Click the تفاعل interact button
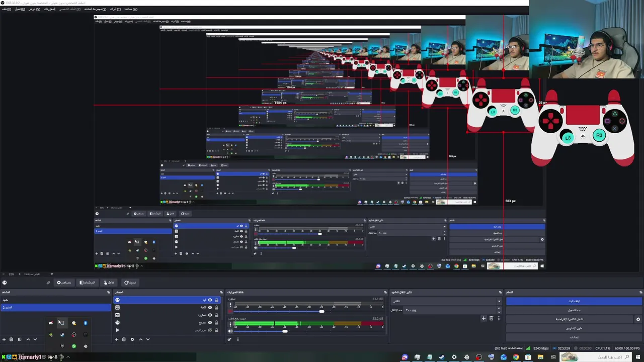The image size is (644, 362). (109, 283)
